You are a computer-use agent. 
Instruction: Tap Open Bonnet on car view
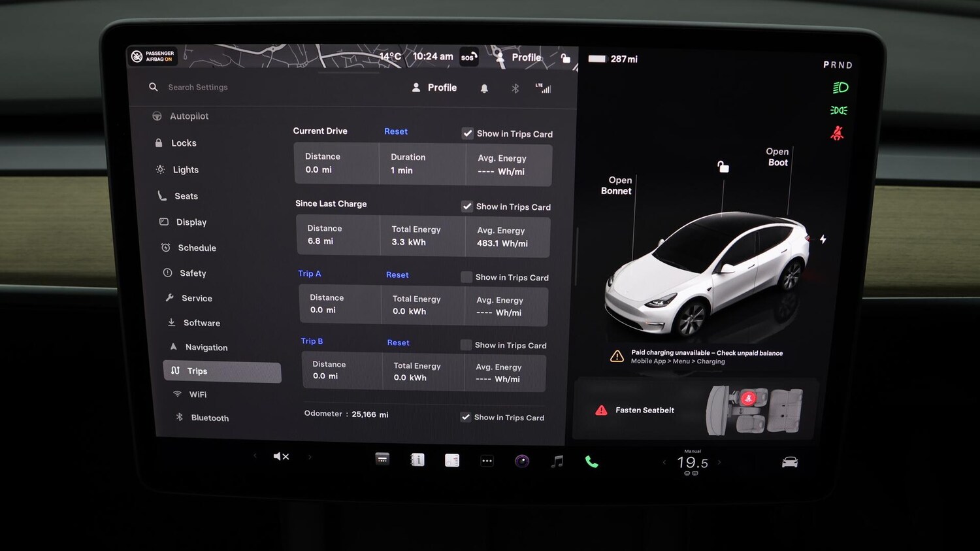(x=616, y=186)
